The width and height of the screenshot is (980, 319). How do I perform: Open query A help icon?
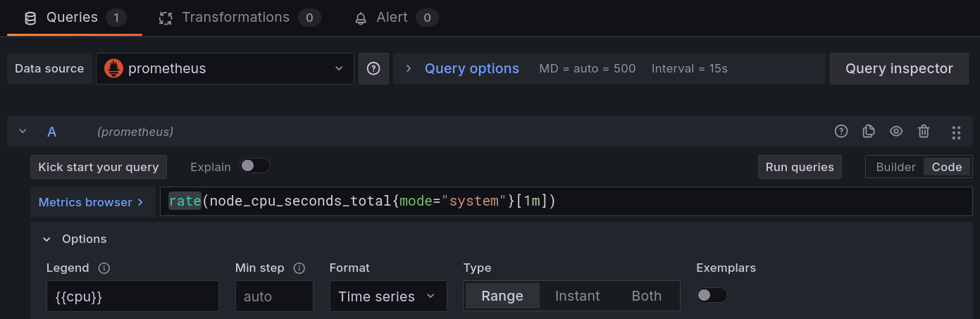(x=841, y=131)
